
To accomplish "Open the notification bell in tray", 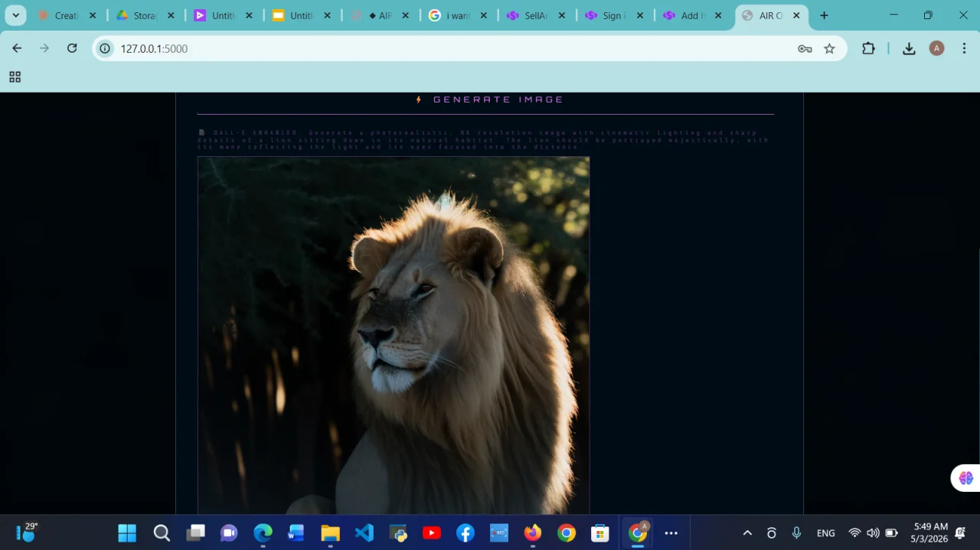I will tap(960, 533).
